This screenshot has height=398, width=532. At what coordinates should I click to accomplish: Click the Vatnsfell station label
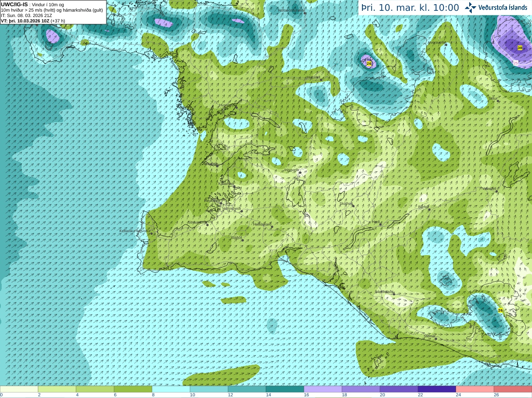coord(489,188)
